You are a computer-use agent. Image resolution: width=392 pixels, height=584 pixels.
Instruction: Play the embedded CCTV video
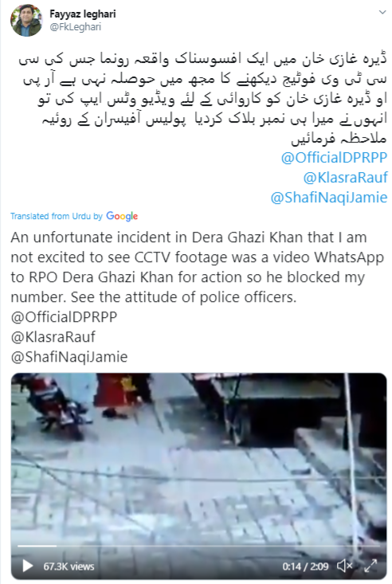click(x=27, y=566)
